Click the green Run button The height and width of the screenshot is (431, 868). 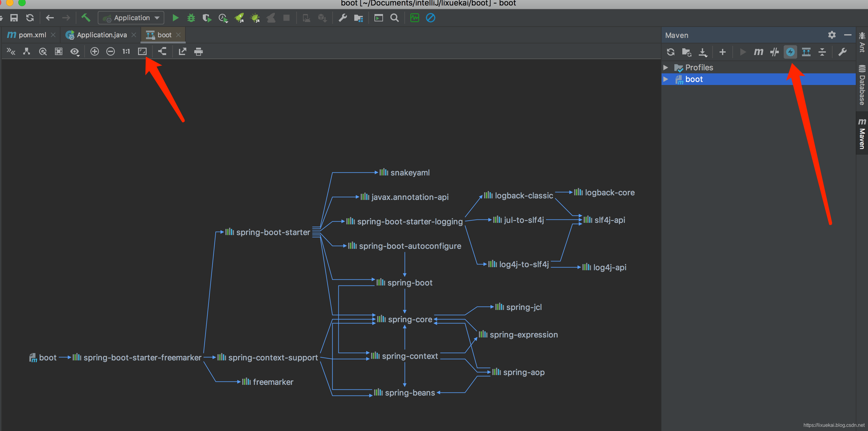click(x=175, y=18)
